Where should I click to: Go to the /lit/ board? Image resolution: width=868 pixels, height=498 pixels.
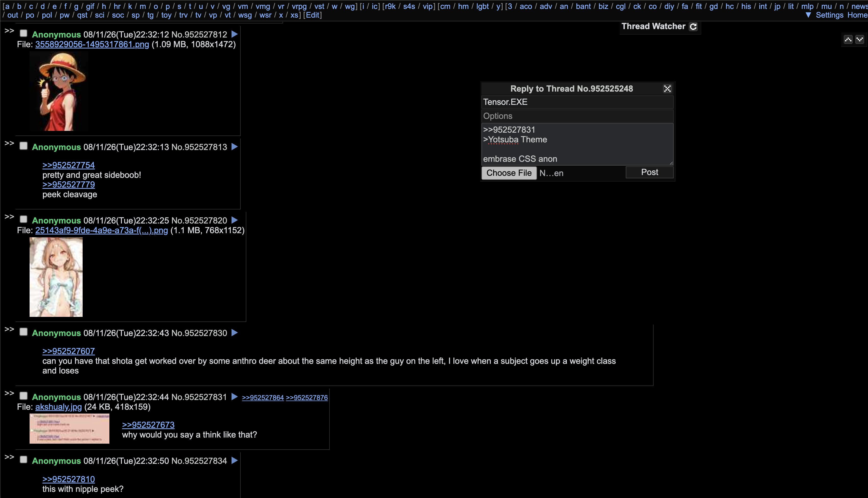click(791, 6)
